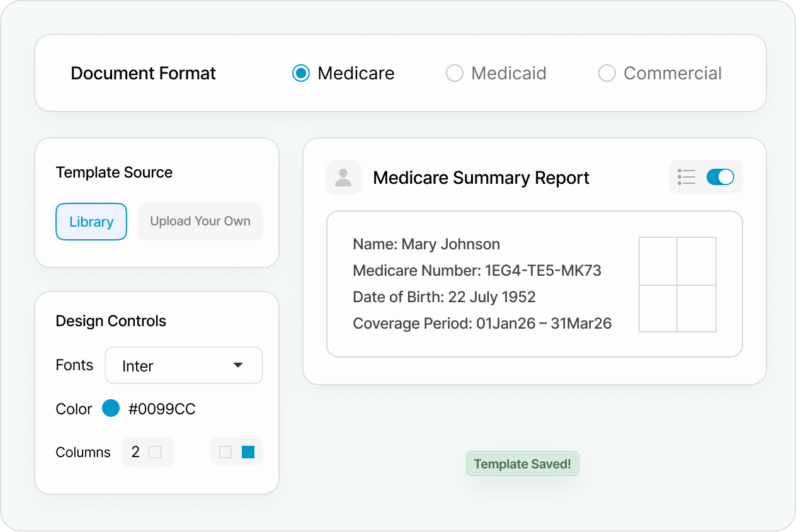
Task: Pick the Commercial format option
Action: [x=606, y=73]
